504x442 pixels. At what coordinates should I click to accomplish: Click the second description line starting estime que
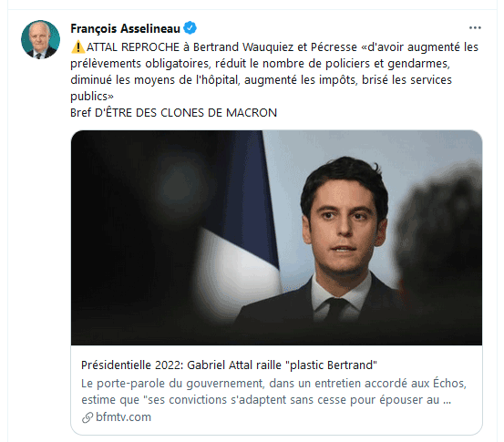pyautogui.click(x=266, y=400)
